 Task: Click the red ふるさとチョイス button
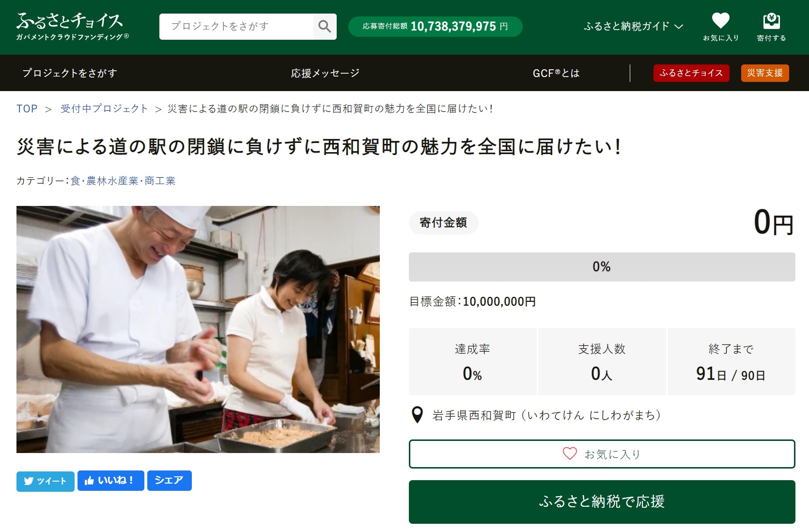click(691, 73)
